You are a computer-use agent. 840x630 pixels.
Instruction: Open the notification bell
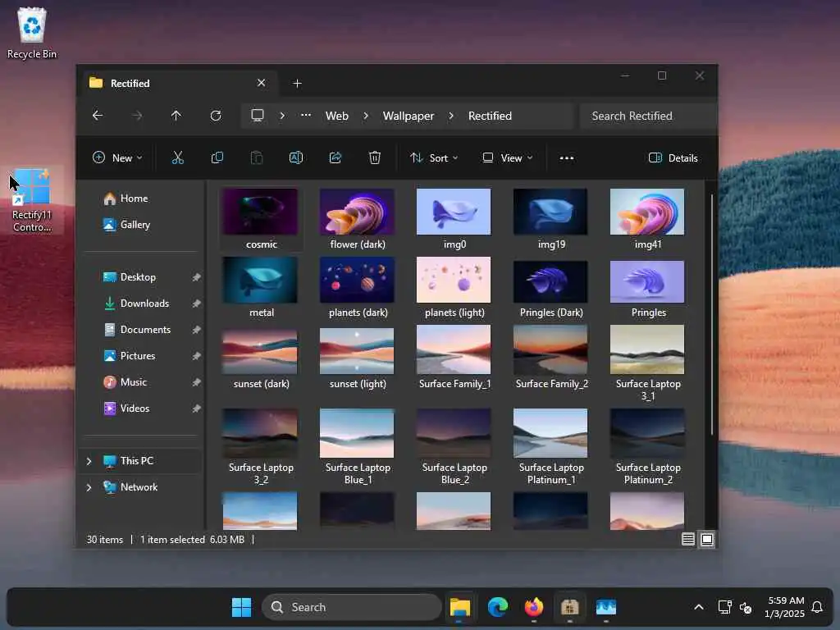coord(817,607)
